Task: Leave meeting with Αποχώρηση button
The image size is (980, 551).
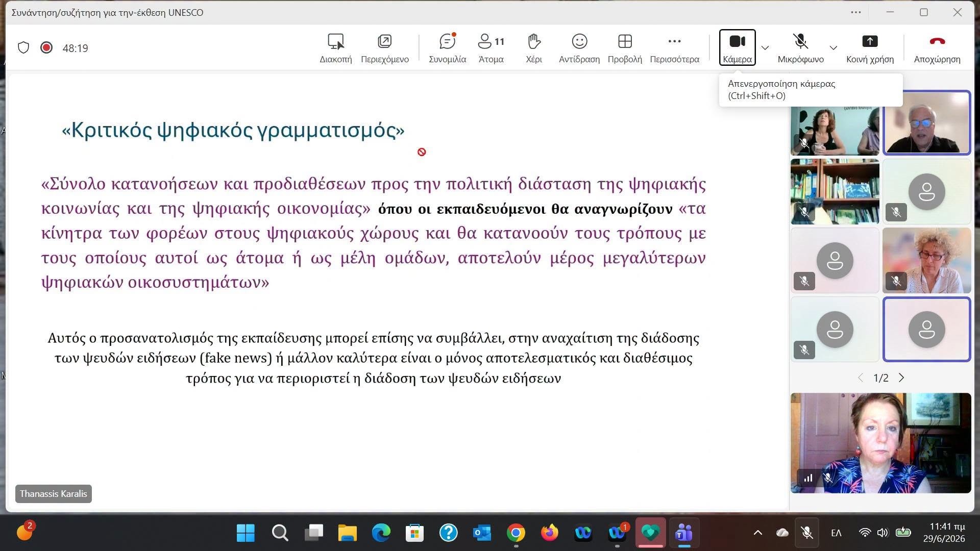Action: (937, 48)
